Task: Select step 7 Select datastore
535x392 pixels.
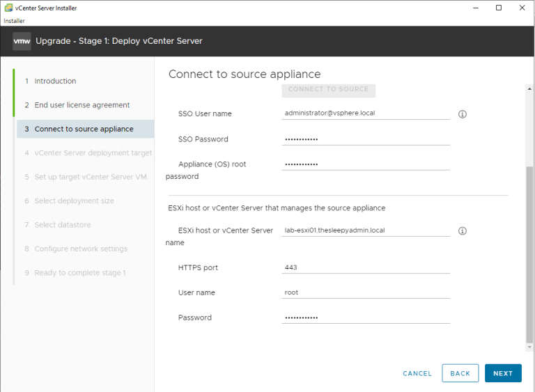Action: coord(57,225)
